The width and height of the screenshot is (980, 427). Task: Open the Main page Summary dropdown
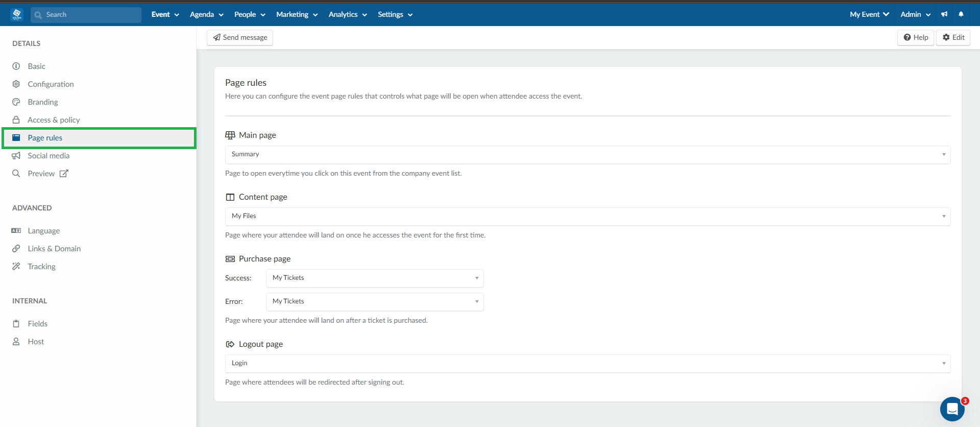(587, 154)
